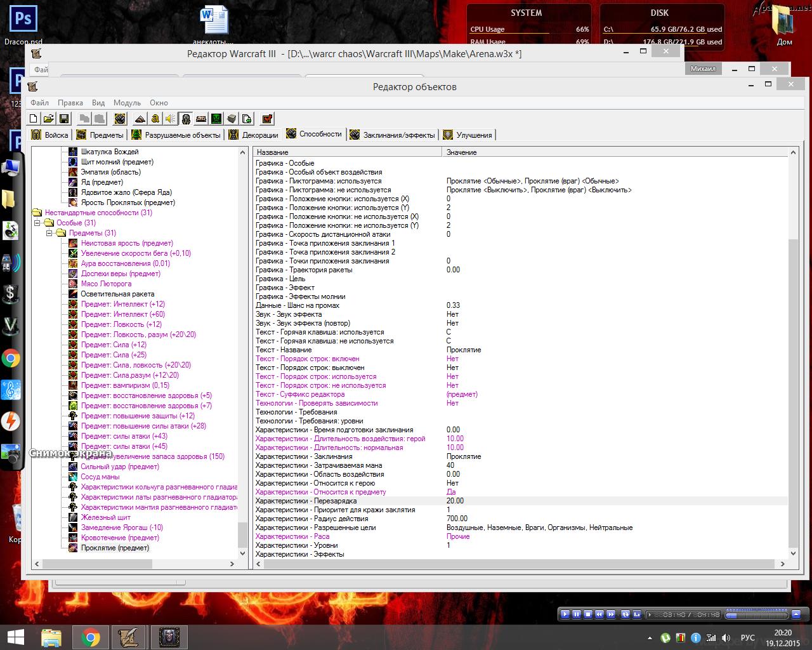Click Test Map red checkmark icon
The width and height of the screenshot is (812, 650).
click(x=267, y=119)
